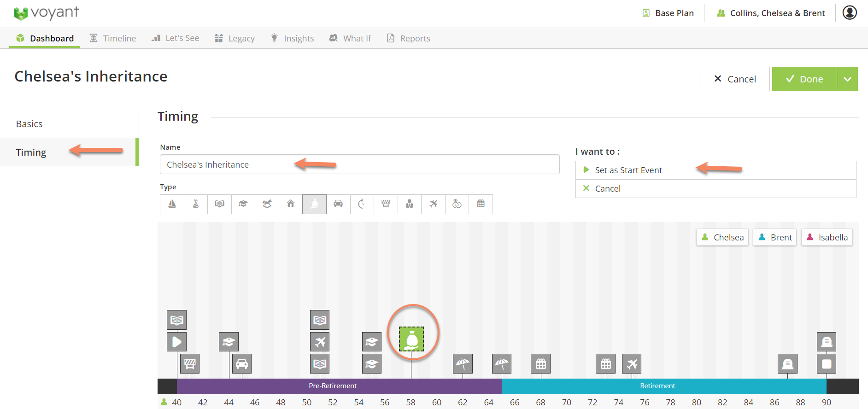868x409 pixels.
Task: Select the sailboat event type icon
Action: click(x=172, y=204)
